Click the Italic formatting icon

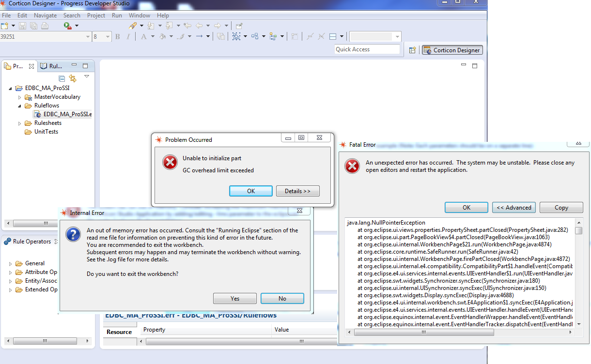[128, 37]
